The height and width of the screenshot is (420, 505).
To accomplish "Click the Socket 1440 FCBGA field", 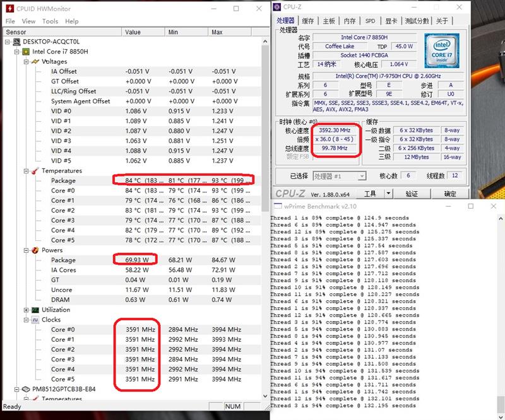I will pos(364,55).
